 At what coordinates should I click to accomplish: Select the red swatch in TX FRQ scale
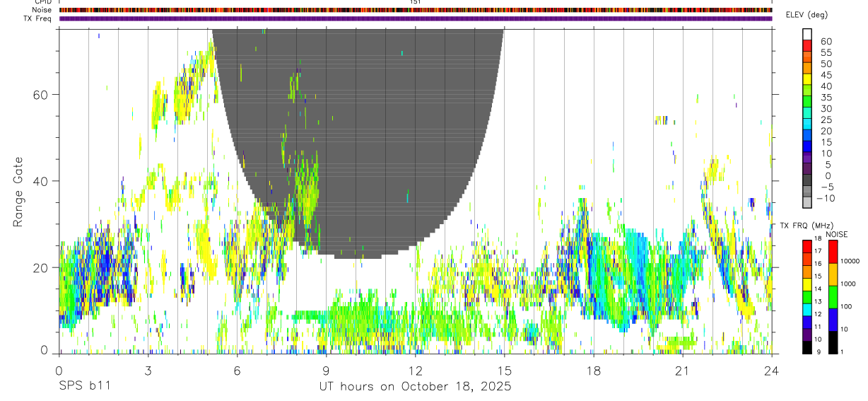[807, 246]
